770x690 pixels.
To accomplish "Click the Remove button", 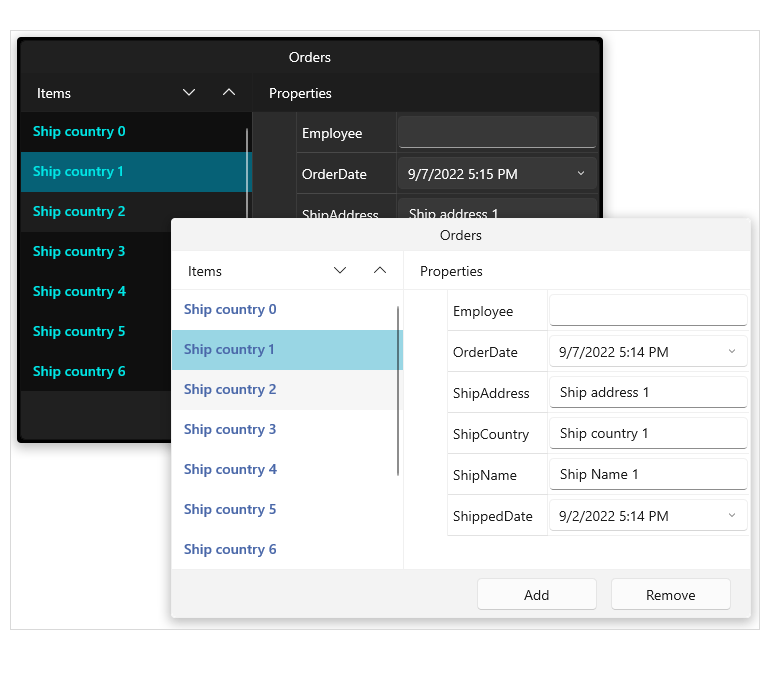I will pyautogui.click(x=670, y=595).
